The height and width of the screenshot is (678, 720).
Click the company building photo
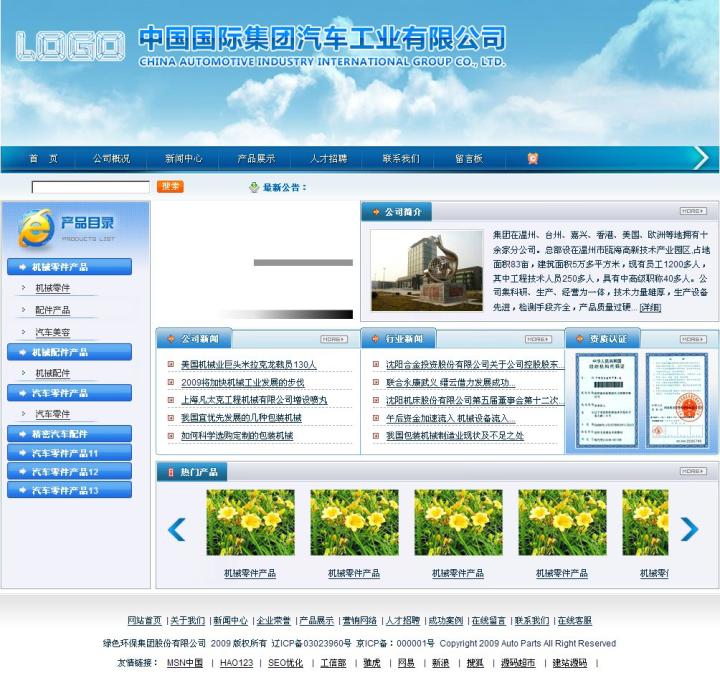427,271
